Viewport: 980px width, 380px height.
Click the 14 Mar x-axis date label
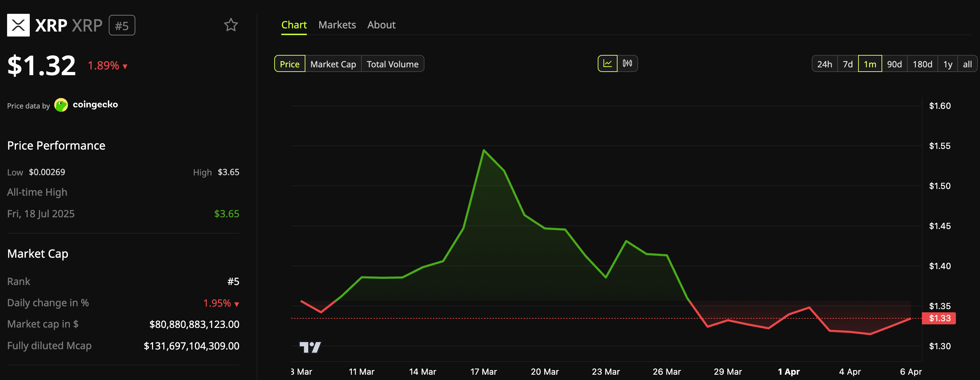(422, 371)
